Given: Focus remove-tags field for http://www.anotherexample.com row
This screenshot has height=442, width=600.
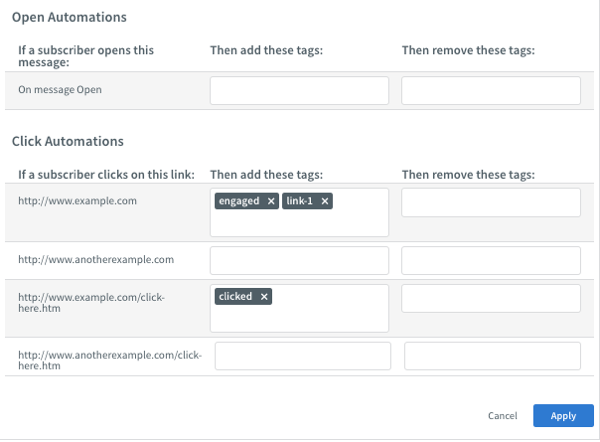Looking at the screenshot, I should (490, 261).
